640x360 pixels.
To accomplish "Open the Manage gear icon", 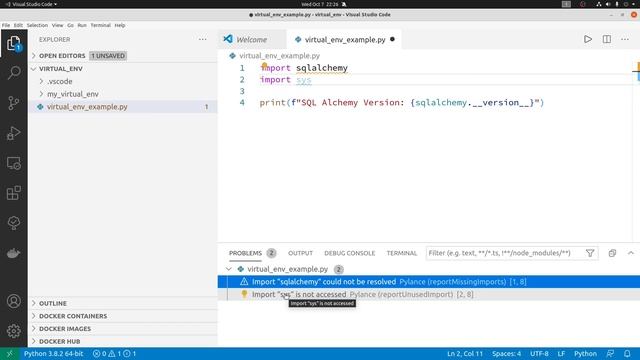I will tap(13, 331).
